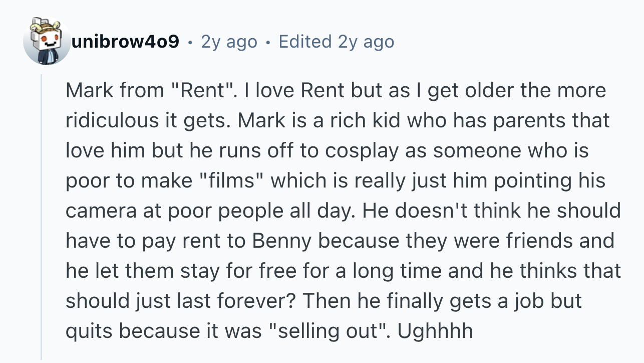
Task: Click the dot separator after the username
Action: point(190,43)
